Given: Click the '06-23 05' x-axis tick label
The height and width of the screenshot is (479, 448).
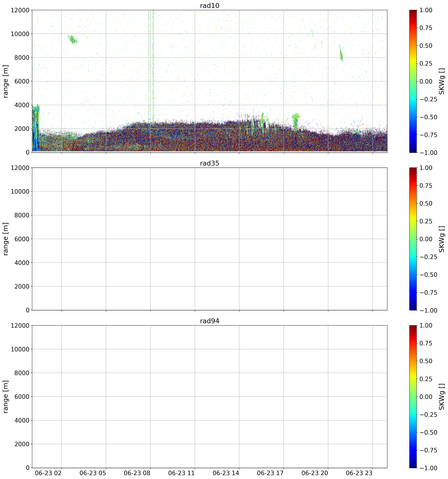Looking at the screenshot, I should (93, 473).
